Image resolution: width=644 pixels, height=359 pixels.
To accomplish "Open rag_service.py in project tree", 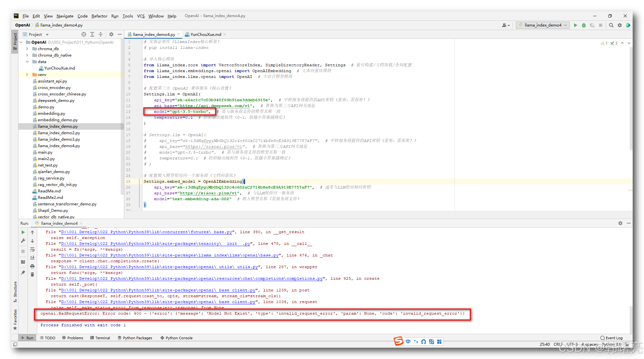I will (x=51, y=178).
